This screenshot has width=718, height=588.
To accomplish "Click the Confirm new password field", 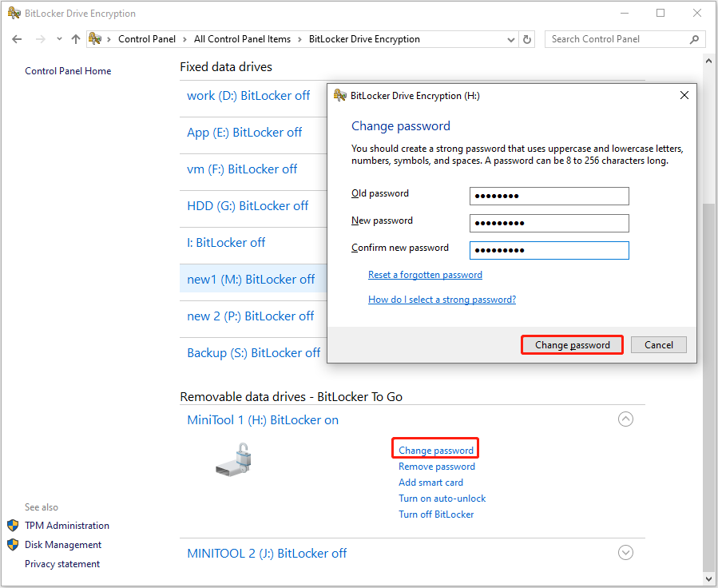I will click(x=549, y=250).
